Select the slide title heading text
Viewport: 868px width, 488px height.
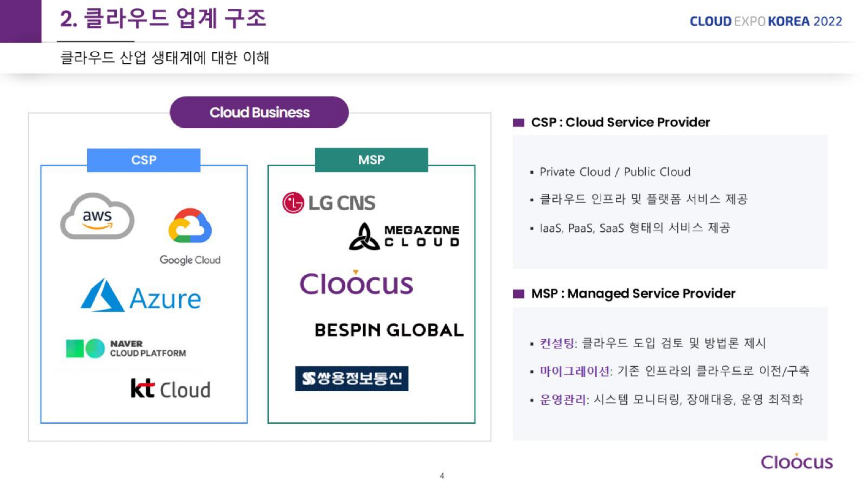click(163, 18)
